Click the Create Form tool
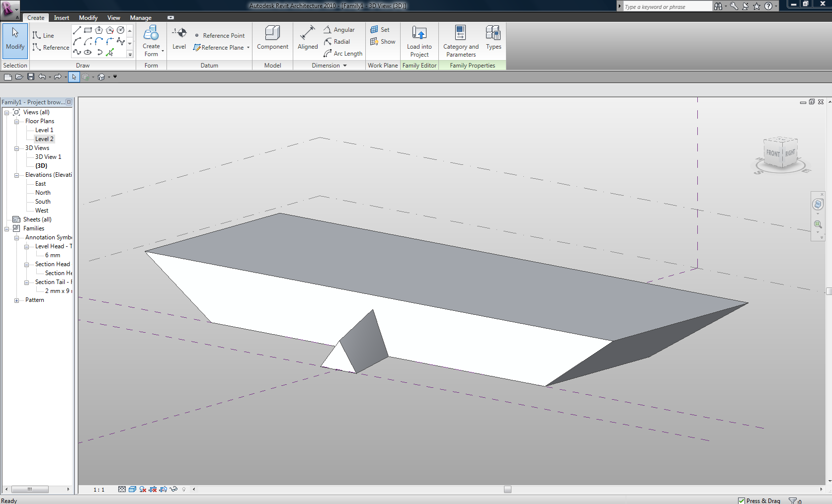The image size is (832, 504). point(151,40)
